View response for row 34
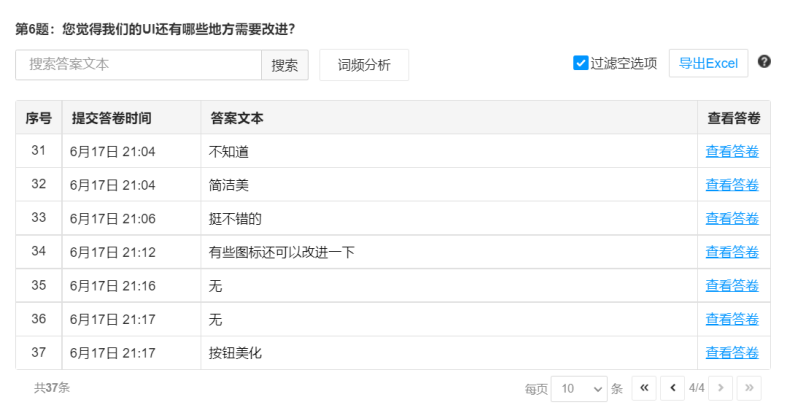The height and width of the screenshot is (405, 788). [x=732, y=252]
